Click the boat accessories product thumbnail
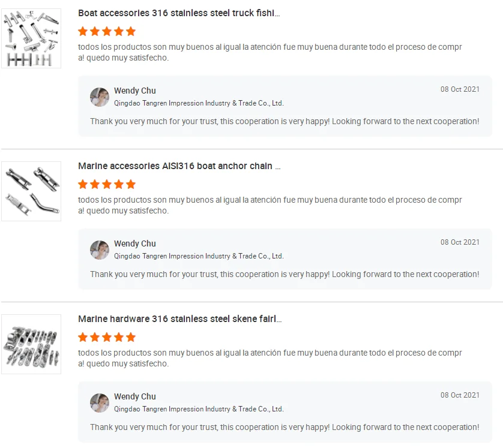 click(x=31, y=38)
